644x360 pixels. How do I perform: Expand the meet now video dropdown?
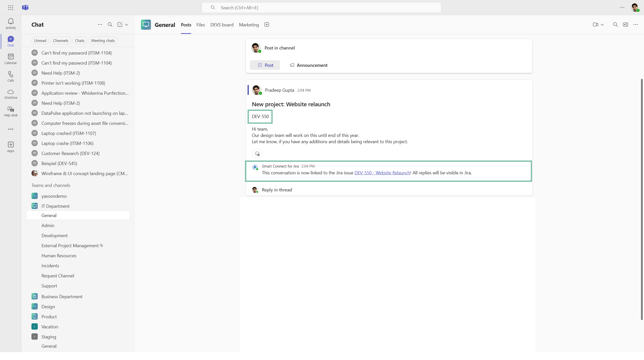pyautogui.click(x=602, y=25)
